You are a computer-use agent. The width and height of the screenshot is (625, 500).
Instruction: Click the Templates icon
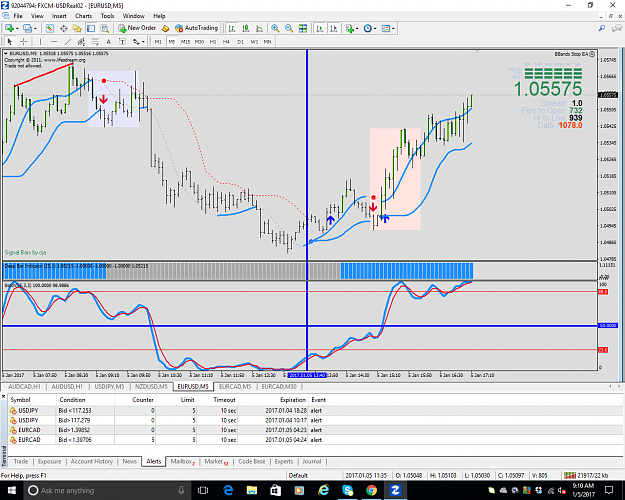[x=385, y=28]
